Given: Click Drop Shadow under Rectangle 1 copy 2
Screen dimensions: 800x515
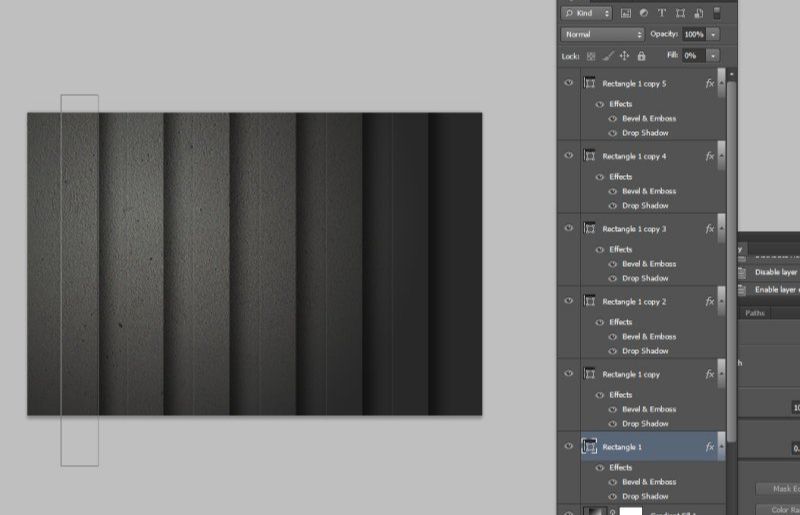Looking at the screenshot, I should 645,351.
